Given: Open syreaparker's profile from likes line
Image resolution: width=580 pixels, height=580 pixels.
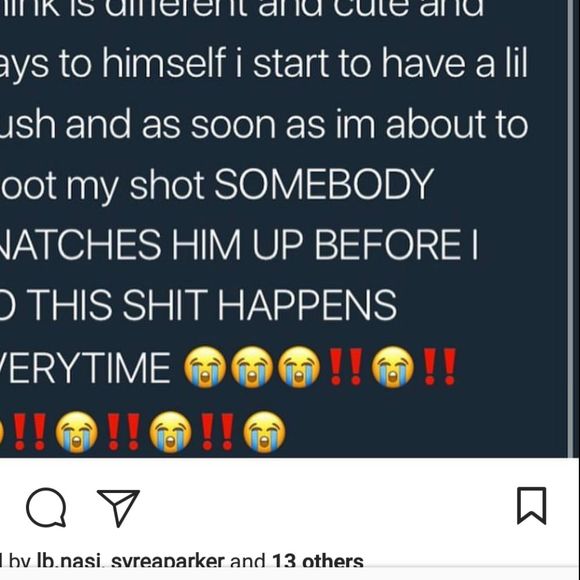Looking at the screenshot, I should tap(168, 562).
